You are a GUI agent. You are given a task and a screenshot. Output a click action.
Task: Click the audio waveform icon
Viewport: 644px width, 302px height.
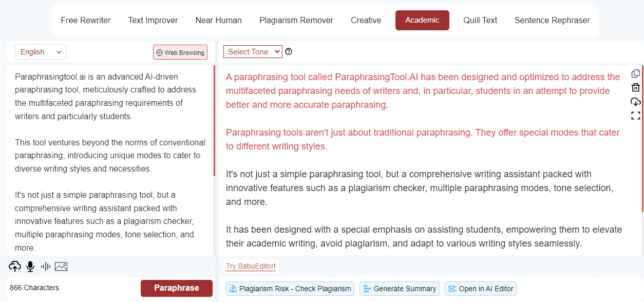[46, 267]
